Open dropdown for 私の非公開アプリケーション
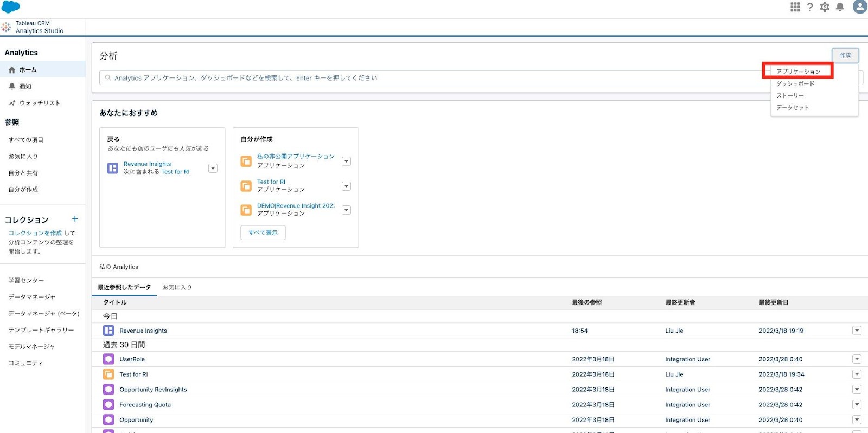Viewport: 868px width, 433px height. pos(346,161)
